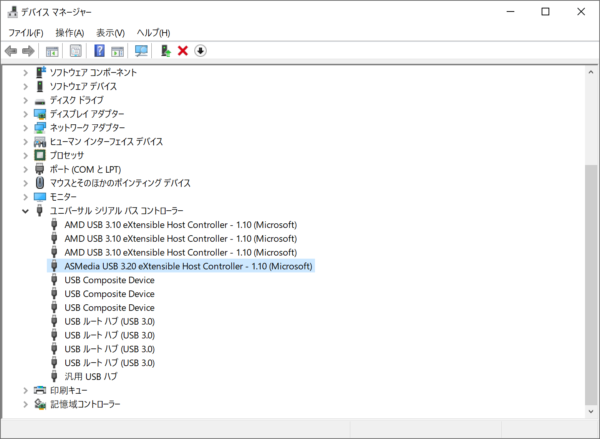
Task: Expand the 記憶域コントローラー node
Action: point(26,404)
